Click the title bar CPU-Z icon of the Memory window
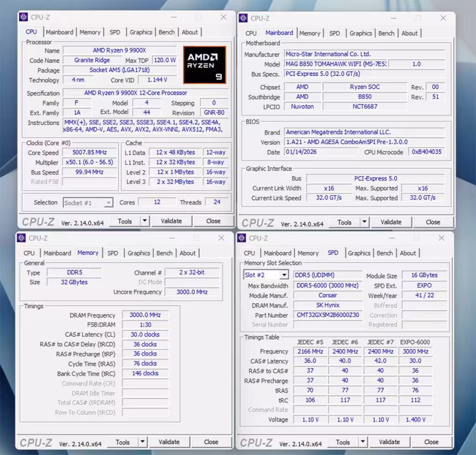The height and width of the screenshot is (455, 476). coord(21,238)
